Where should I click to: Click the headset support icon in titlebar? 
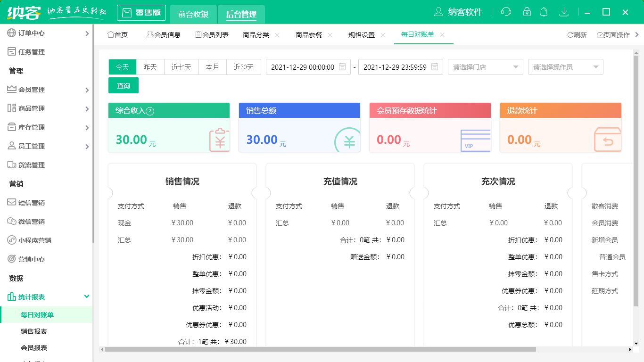(505, 12)
